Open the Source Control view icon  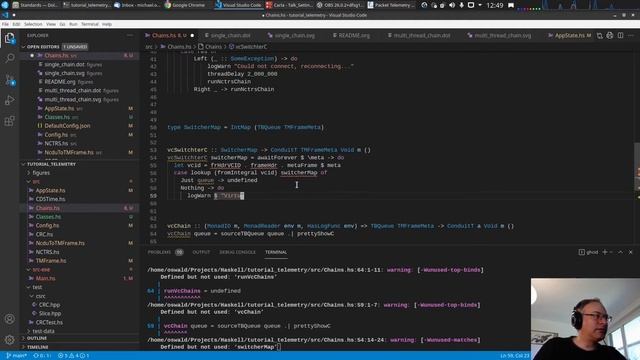tap(9, 80)
